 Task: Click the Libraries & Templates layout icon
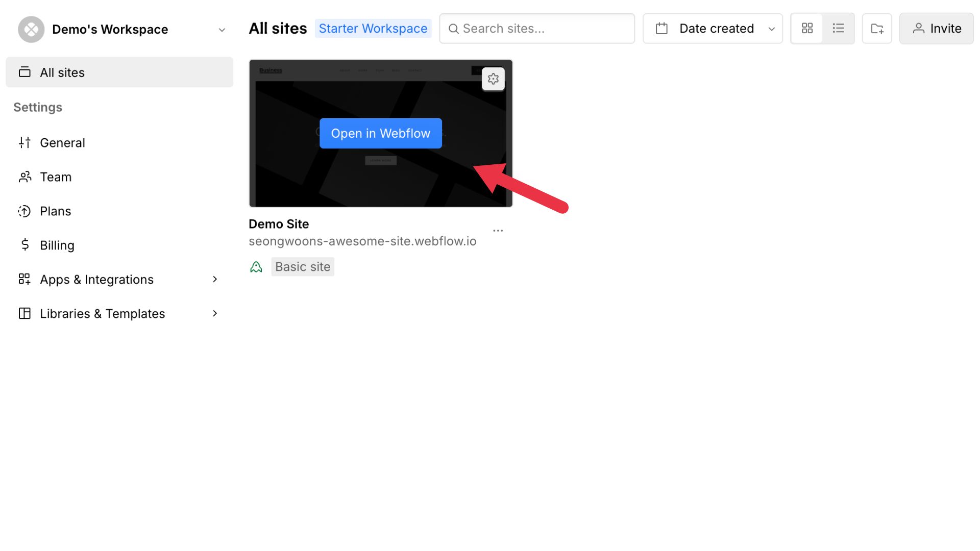coord(24,313)
